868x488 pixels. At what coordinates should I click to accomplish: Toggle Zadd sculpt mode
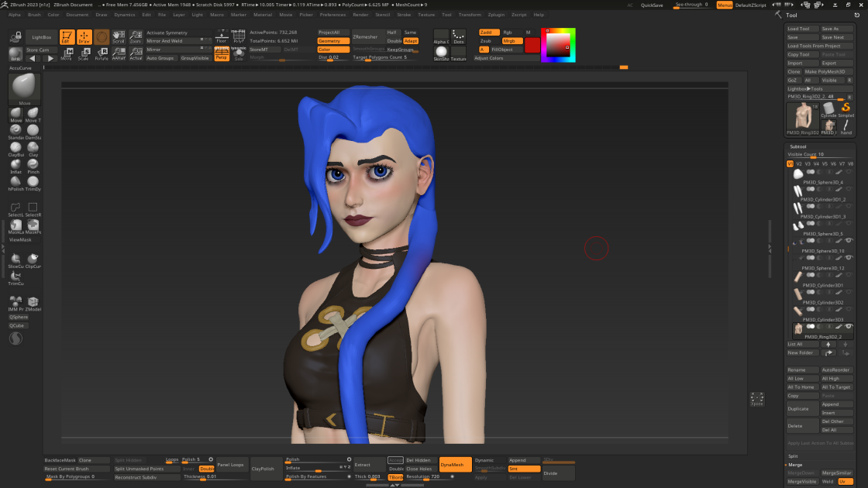coord(489,32)
